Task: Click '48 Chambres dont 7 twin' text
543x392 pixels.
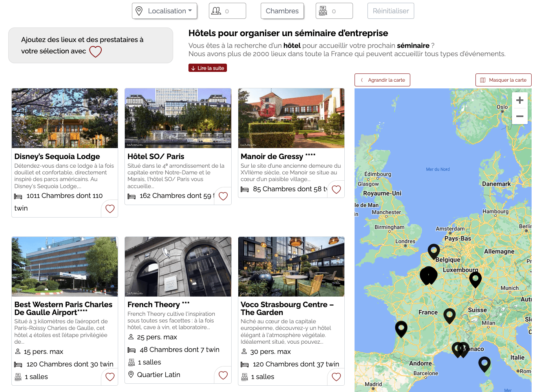Action: [179, 350]
